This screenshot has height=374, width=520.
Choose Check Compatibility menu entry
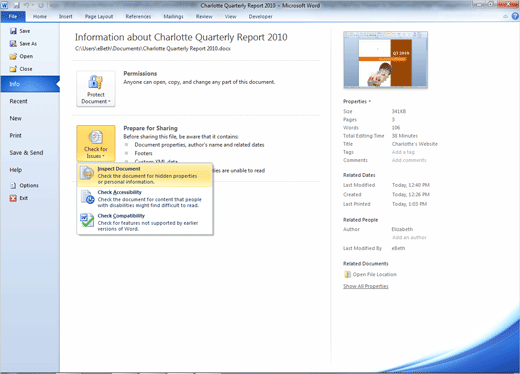pyautogui.click(x=145, y=222)
